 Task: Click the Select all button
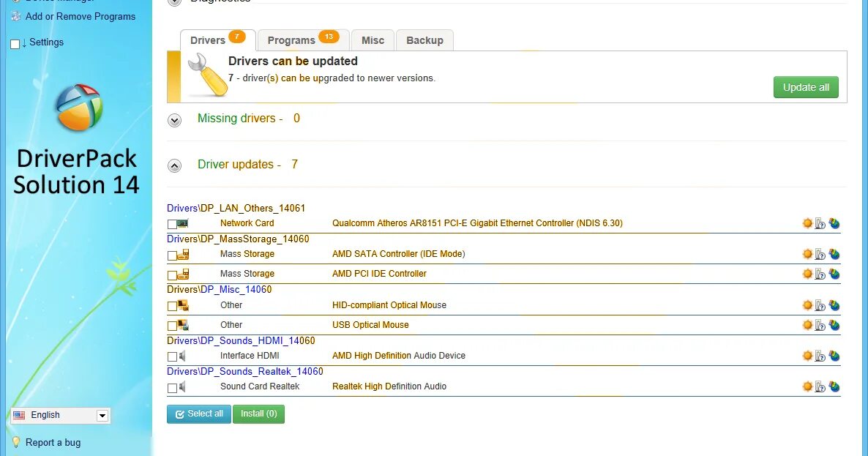(x=199, y=414)
